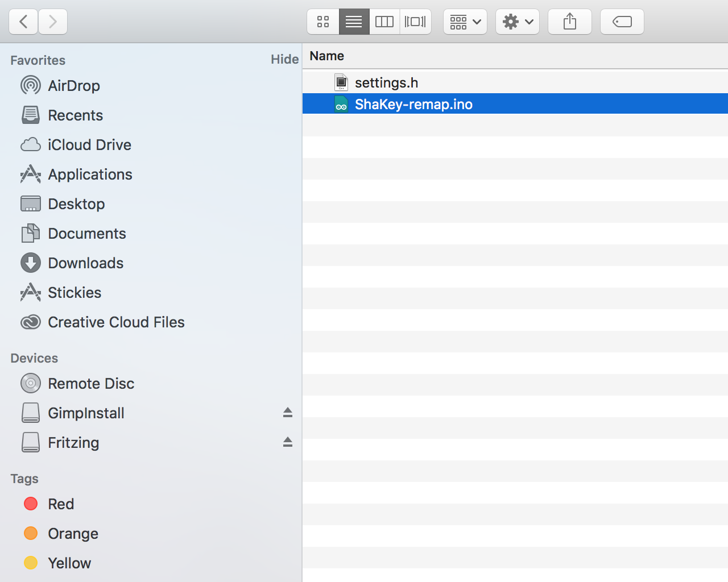Click the Documents icon
The width and height of the screenshot is (728, 582).
31,233
